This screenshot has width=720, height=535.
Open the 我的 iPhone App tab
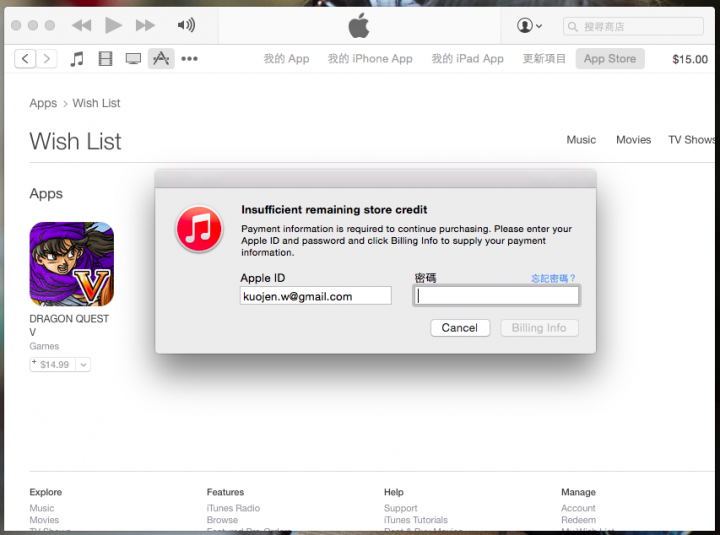click(370, 59)
